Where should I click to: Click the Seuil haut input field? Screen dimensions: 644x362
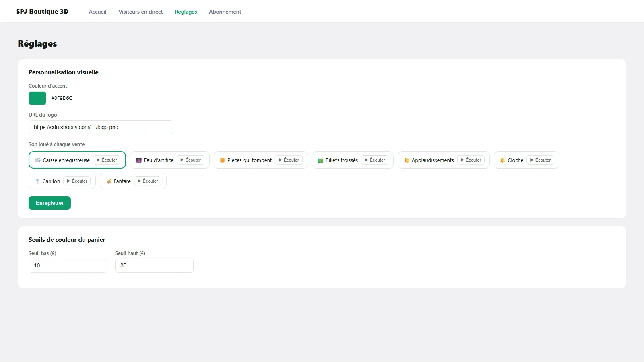coord(154,265)
